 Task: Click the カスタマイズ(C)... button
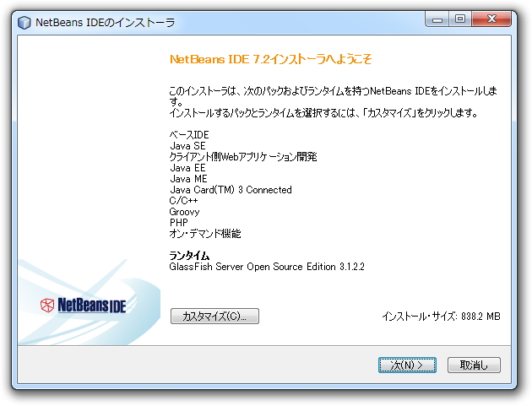tap(214, 317)
